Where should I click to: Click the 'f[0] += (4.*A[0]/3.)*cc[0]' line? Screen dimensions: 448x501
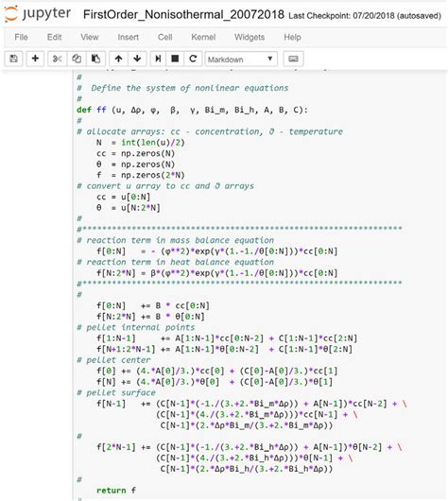pyautogui.click(x=217, y=371)
